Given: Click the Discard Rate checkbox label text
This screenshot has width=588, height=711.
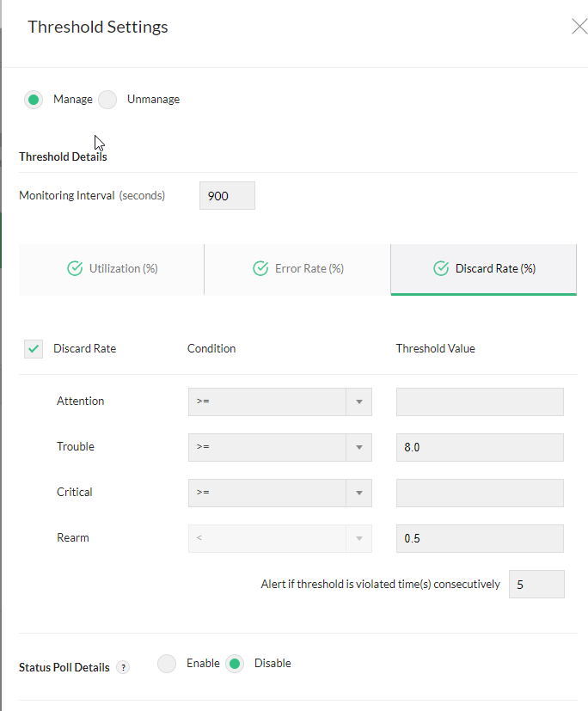Looking at the screenshot, I should pyautogui.click(x=85, y=349).
